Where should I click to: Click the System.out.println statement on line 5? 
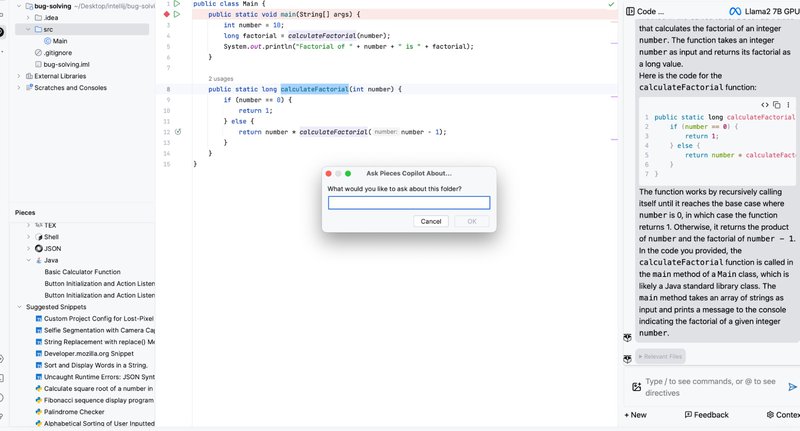tap(348, 46)
